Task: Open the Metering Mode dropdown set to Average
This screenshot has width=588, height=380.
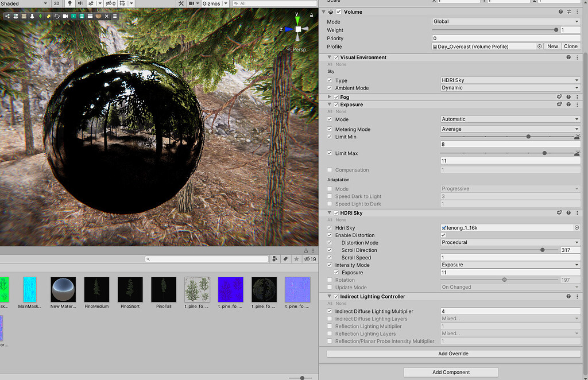Action: click(509, 129)
